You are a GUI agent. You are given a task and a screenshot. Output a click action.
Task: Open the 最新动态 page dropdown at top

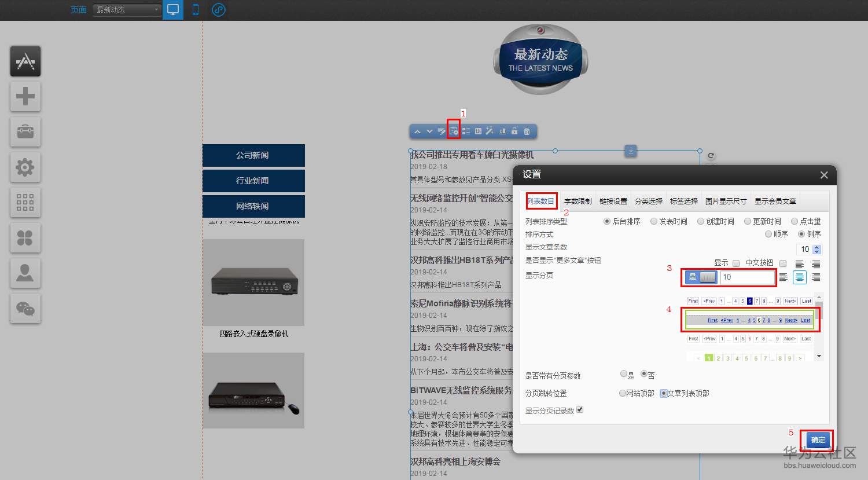point(126,9)
